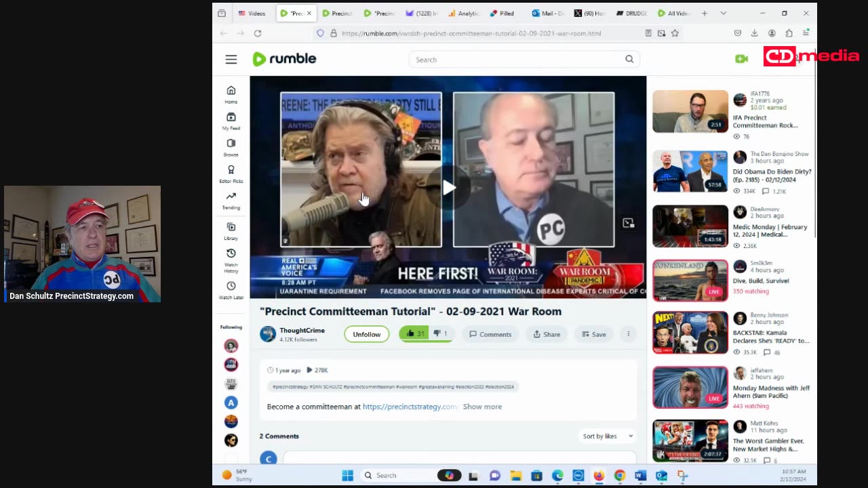The height and width of the screenshot is (488, 868).
Task: Switch to the Mail browser tab
Action: [x=547, y=14]
